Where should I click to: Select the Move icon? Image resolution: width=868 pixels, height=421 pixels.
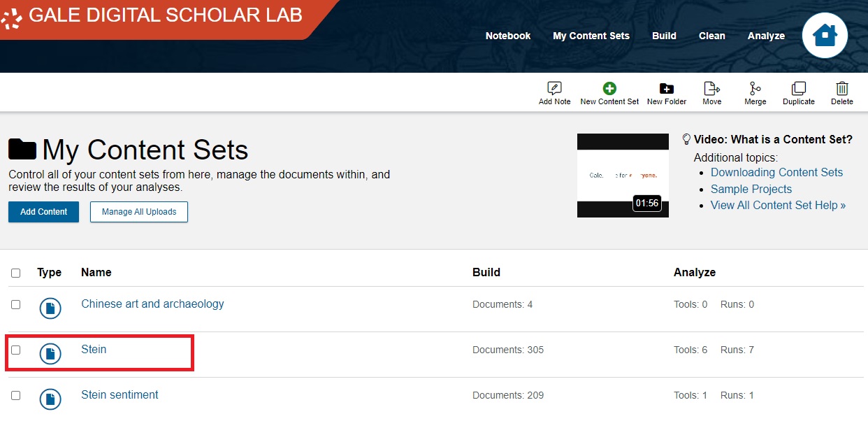tap(711, 89)
